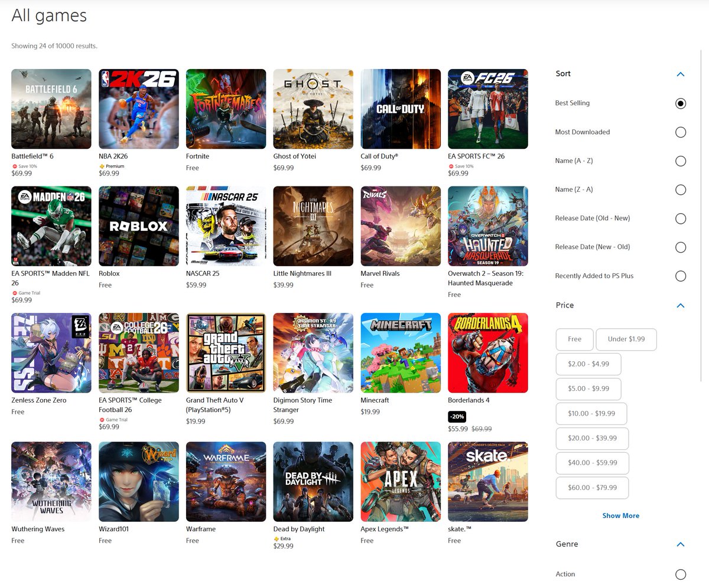Select the Wuthering Waves cover image
Screen dimensions: 709x588
[x=51, y=482]
